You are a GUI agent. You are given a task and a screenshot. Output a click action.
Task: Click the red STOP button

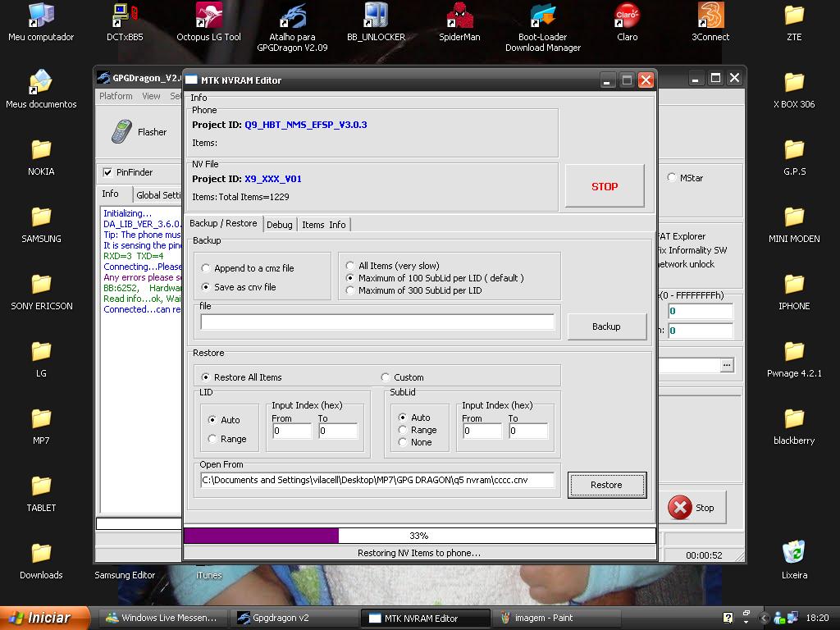605,186
